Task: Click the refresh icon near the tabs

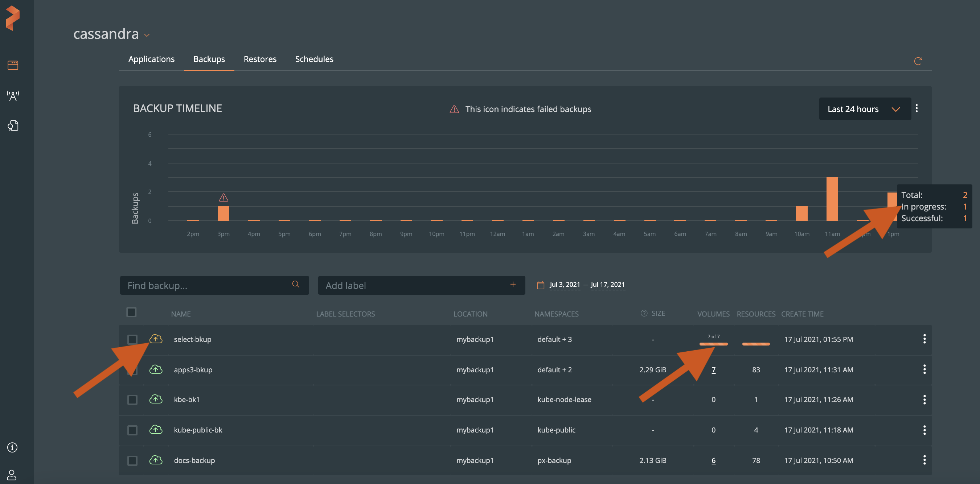Action: pos(918,61)
